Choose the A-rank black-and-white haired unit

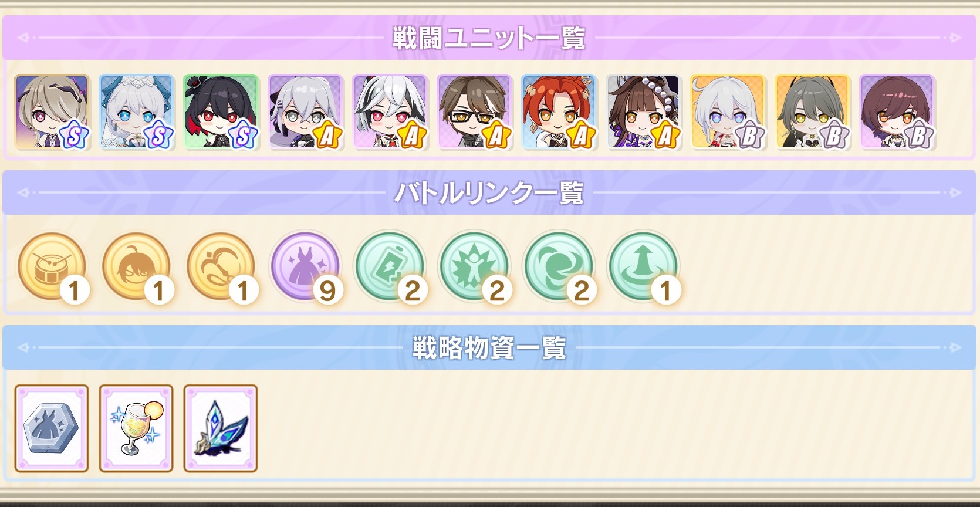(x=390, y=112)
